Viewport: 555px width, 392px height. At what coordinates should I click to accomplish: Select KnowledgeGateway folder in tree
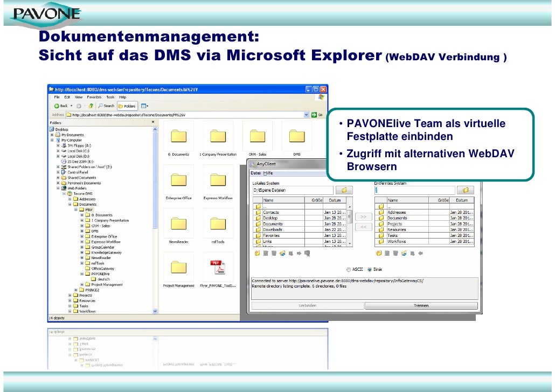[103, 253]
